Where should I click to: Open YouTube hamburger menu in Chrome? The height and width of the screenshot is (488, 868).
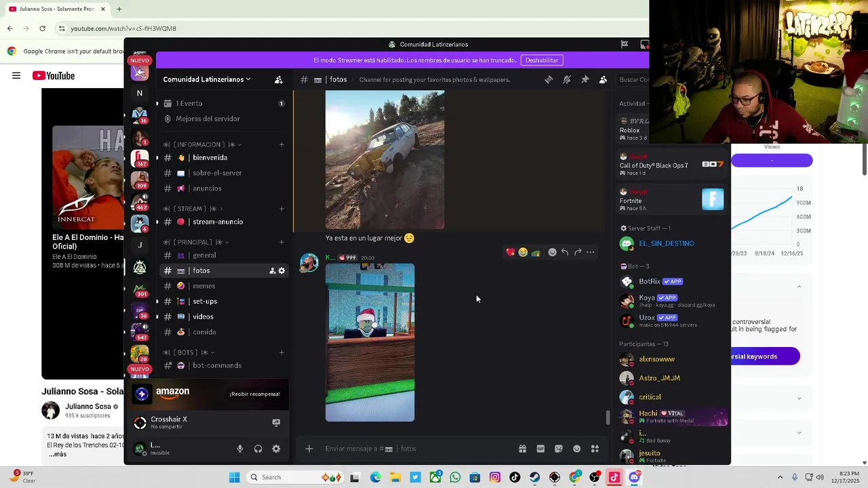16,75
